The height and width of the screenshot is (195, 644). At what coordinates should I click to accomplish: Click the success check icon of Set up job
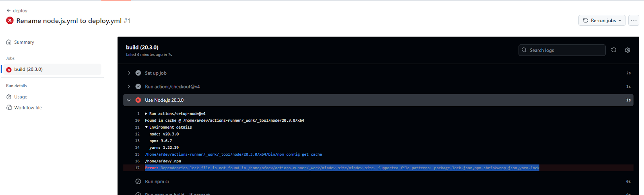(138, 73)
